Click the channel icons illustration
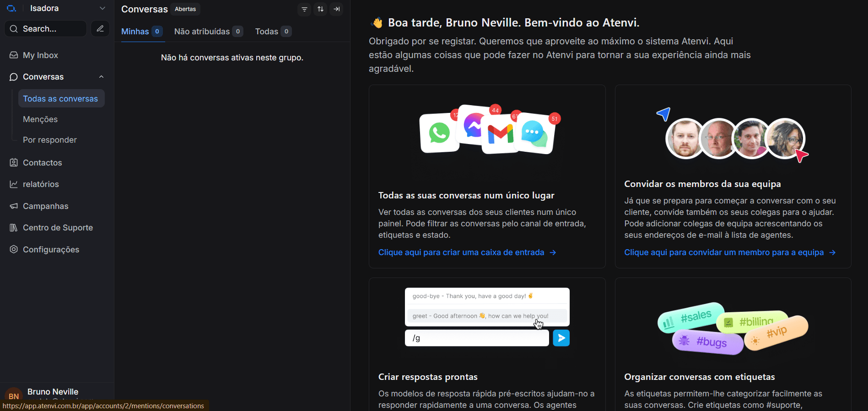The image size is (868, 411). pyautogui.click(x=490, y=129)
